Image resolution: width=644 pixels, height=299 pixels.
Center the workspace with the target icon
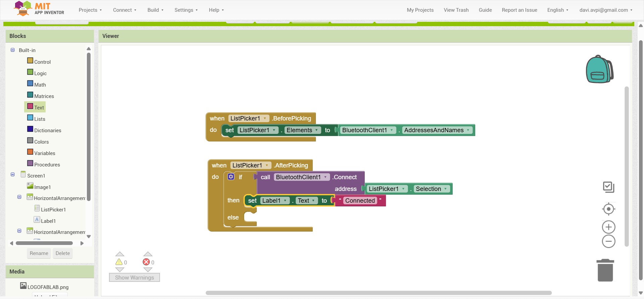pos(608,209)
